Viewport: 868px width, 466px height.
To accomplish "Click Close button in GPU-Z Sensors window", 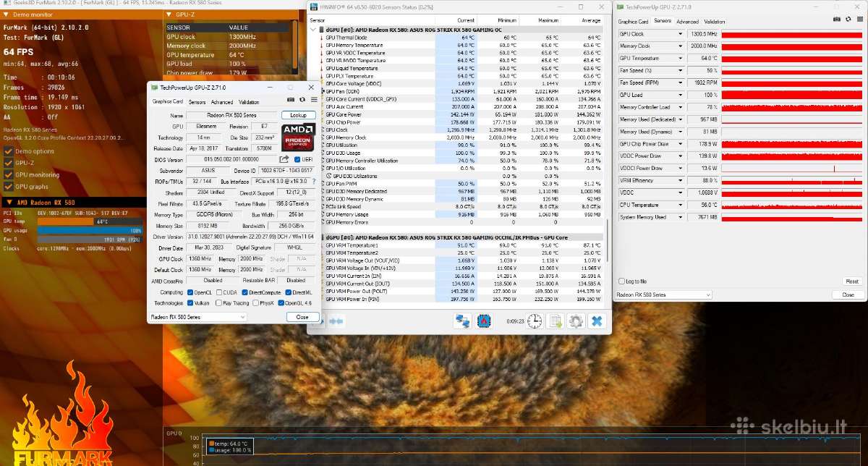I will tap(847, 295).
